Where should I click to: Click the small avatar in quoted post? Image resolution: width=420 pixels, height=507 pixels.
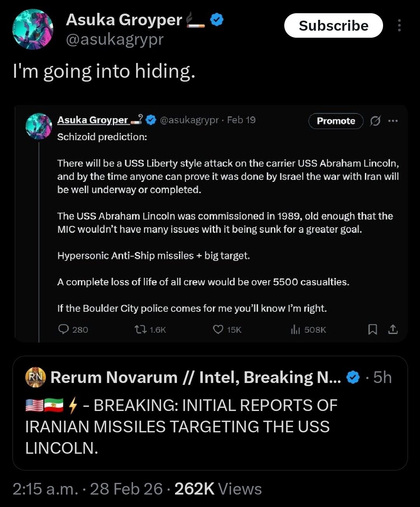tap(39, 126)
